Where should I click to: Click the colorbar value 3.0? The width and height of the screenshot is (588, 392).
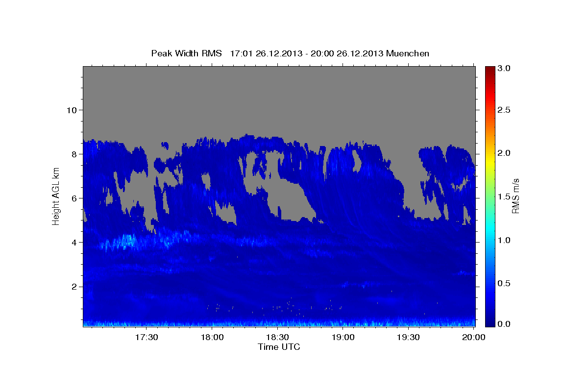click(x=504, y=68)
